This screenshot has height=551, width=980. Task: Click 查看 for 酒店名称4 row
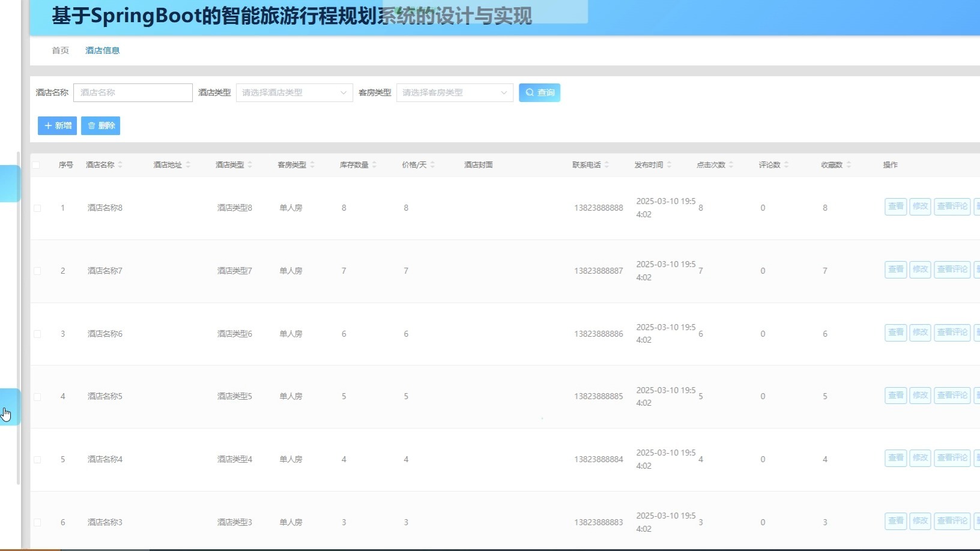click(x=896, y=458)
